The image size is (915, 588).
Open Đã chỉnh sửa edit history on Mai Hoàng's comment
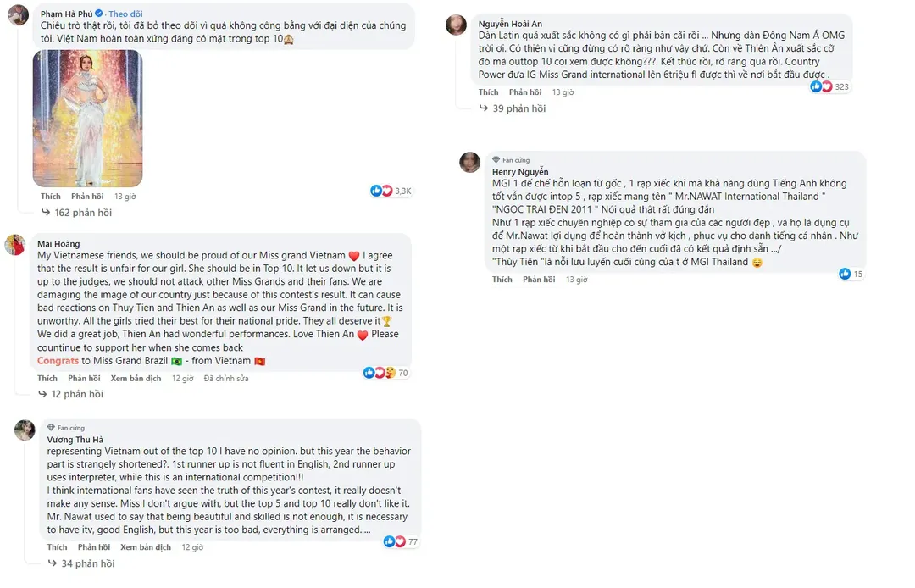[x=226, y=379]
